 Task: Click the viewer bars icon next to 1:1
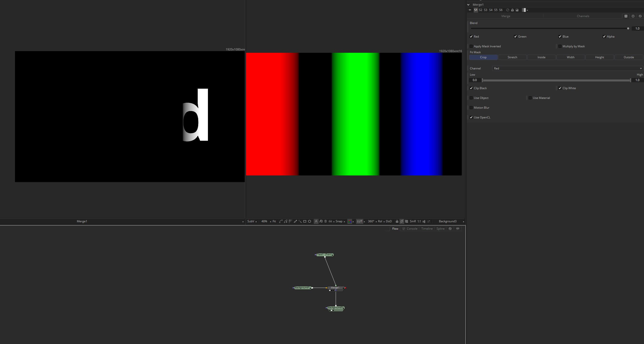click(x=424, y=221)
